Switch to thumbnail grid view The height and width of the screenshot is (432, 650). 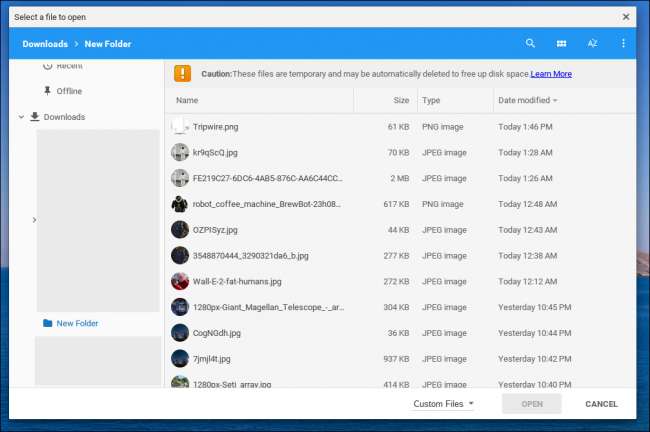pyautogui.click(x=561, y=44)
